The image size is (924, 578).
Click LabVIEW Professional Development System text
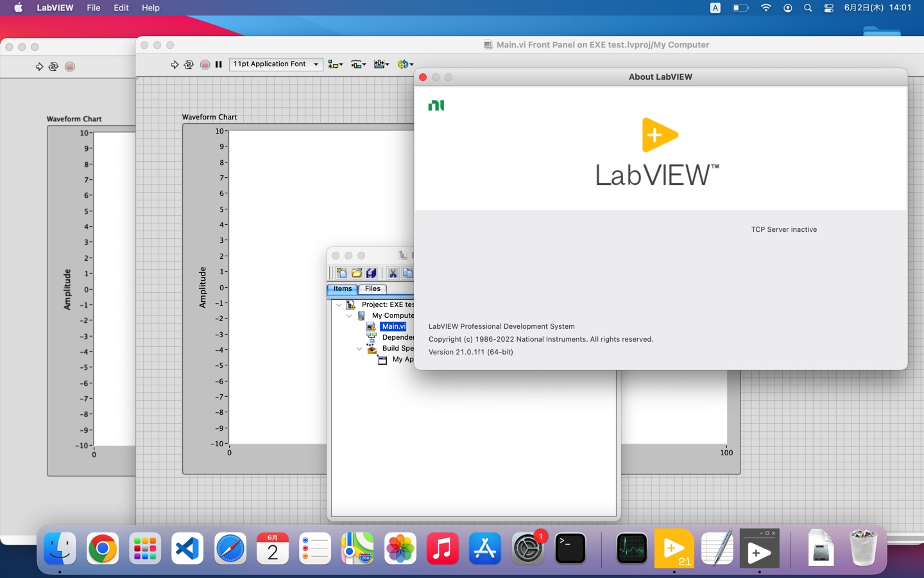(502, 326)
